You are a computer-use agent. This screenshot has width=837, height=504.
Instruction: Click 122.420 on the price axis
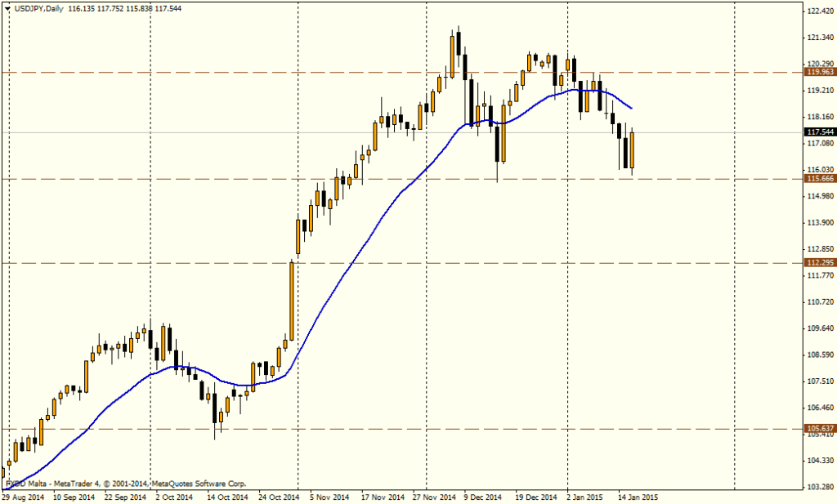point(819,11)
